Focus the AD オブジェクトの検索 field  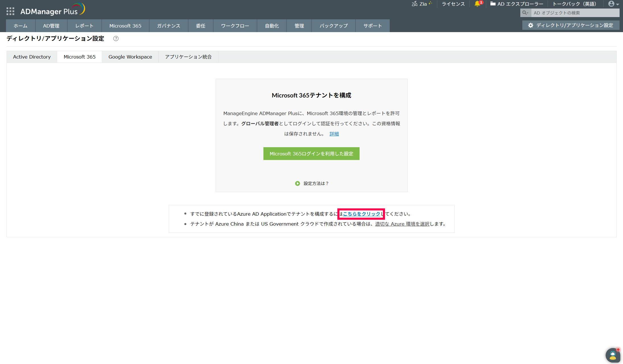(575, 13)
